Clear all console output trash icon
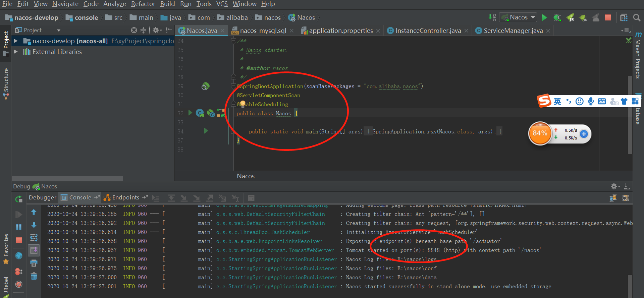Image resolution: width=644 pixels, height=298 pixels. click(x=34, y=276)
